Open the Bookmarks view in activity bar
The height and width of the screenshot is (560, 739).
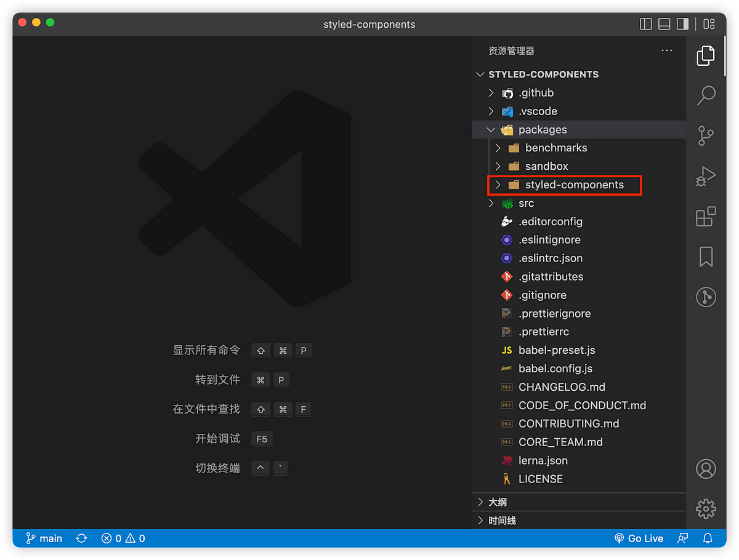coord(706,257)
